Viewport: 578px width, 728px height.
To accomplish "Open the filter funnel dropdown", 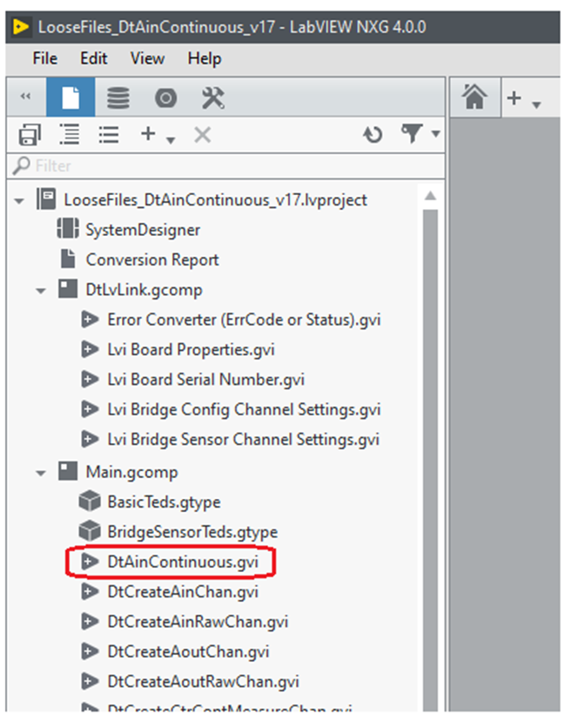I will pos(414,135).
